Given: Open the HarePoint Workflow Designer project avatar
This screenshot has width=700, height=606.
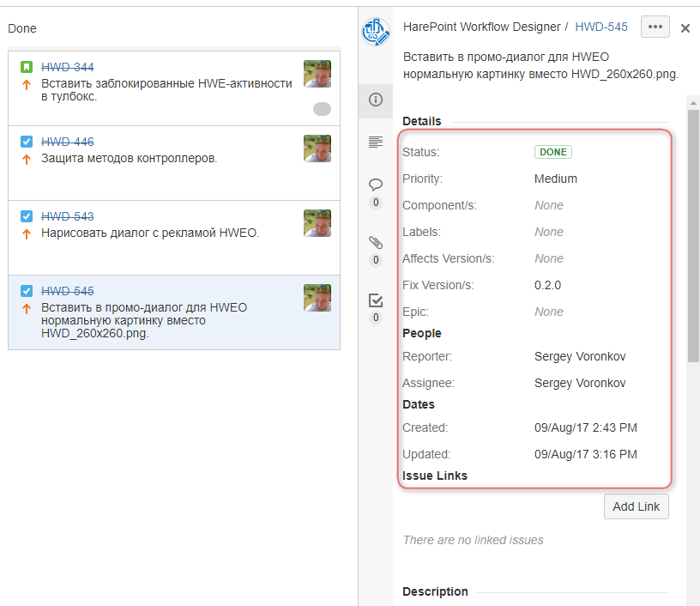Looking at the screenshot, I should pos(376,32).
